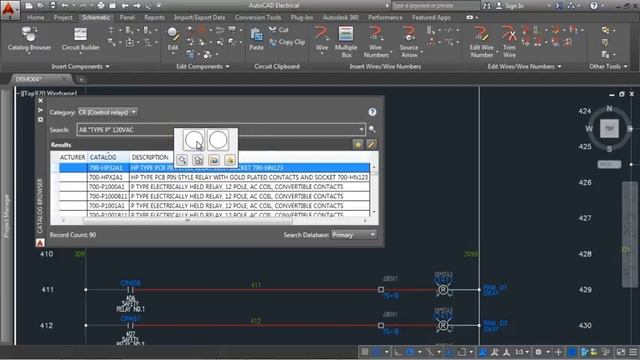Switch to the Reports ribbon tab
The width and height of the screenshot is (640, 360).
[154, 18]
